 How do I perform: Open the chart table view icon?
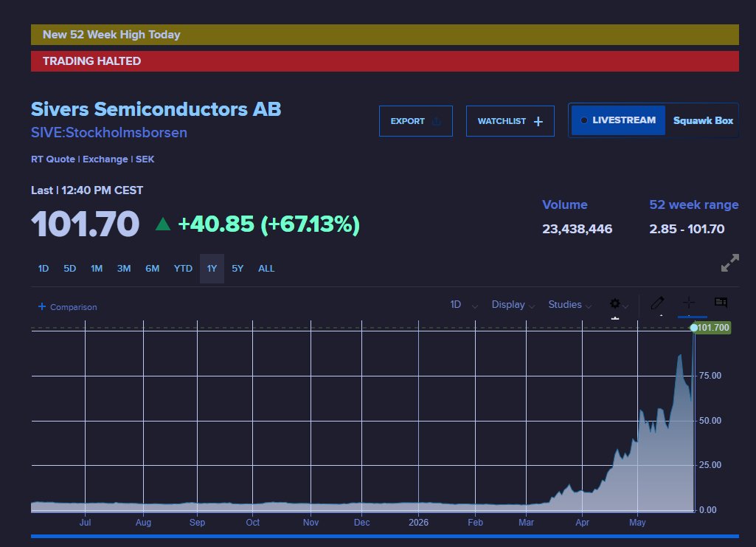721,303
